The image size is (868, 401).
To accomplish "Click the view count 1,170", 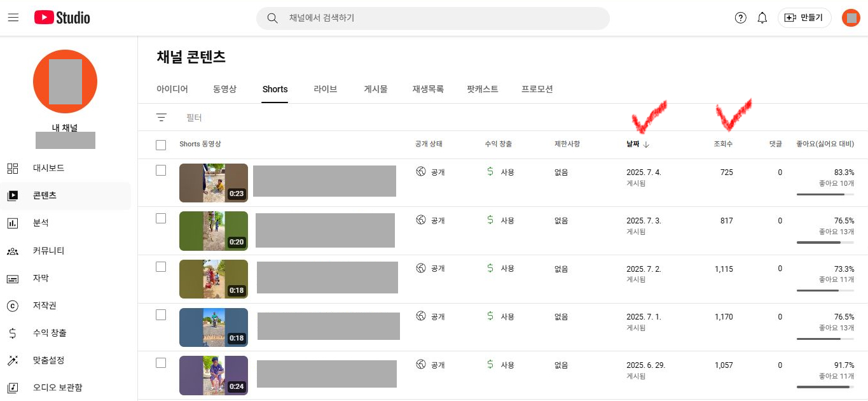I will coord(724,317).
